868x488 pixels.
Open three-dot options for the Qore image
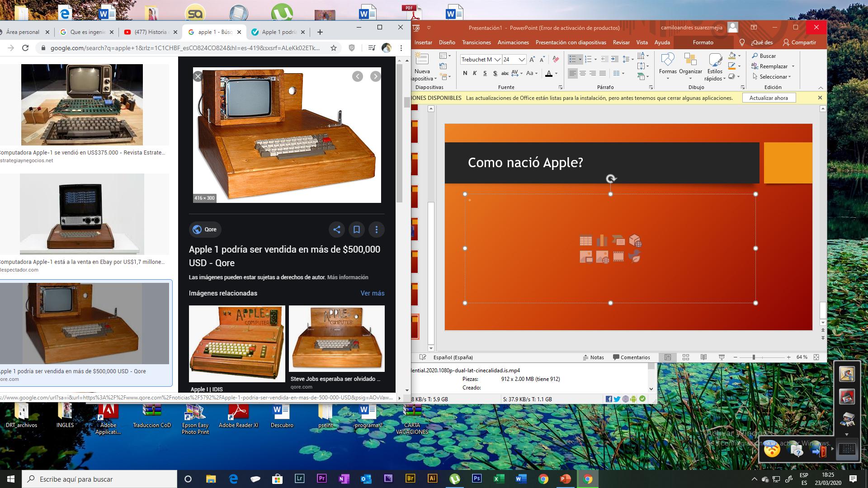point(377,230)
